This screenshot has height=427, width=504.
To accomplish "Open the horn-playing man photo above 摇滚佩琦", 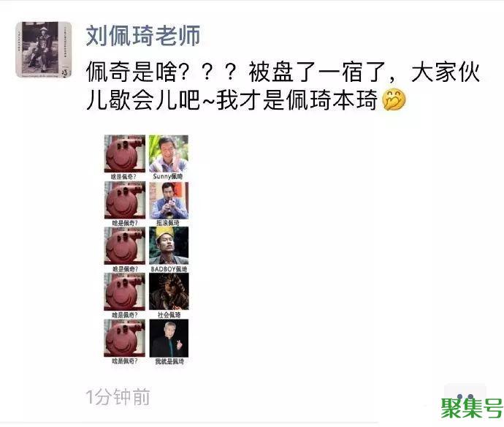I will tap(169, 200).
